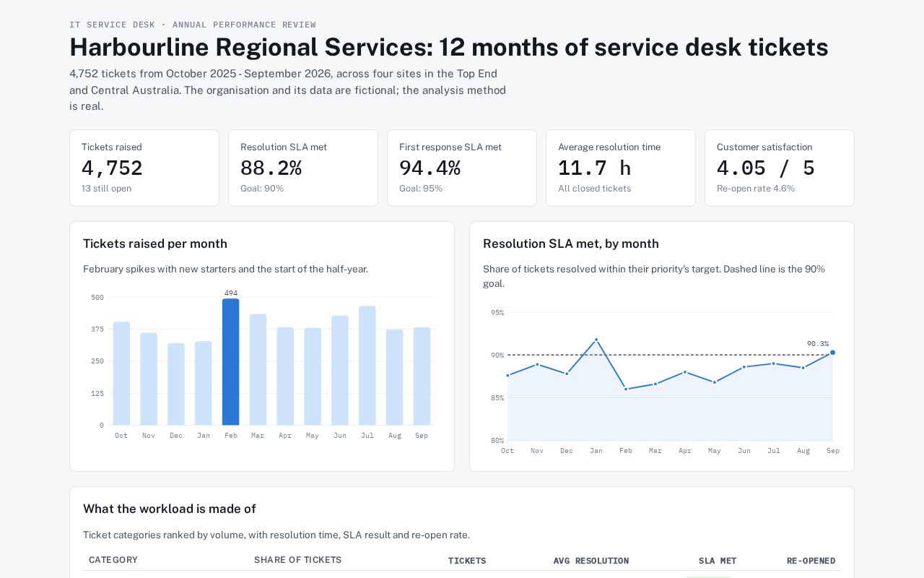This screenshot has height=578, width=924.
Task: Click the AVG RESOLUTION column header
Action: click(x=591, y=561)
